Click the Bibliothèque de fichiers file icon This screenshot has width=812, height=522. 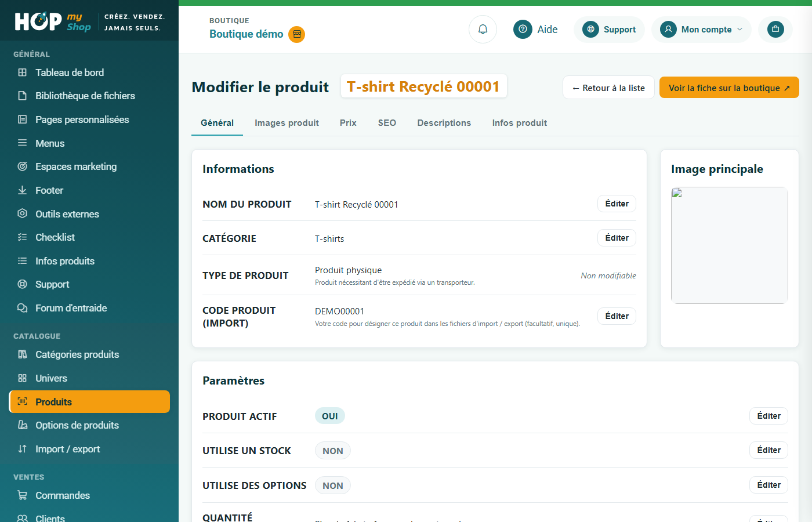(23, 96)
